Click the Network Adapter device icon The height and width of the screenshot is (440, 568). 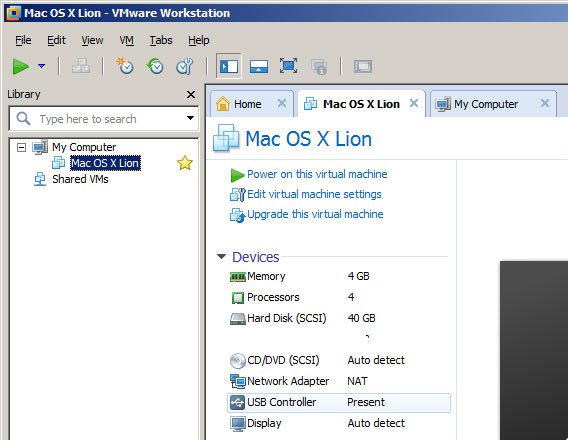coord(238,381)
